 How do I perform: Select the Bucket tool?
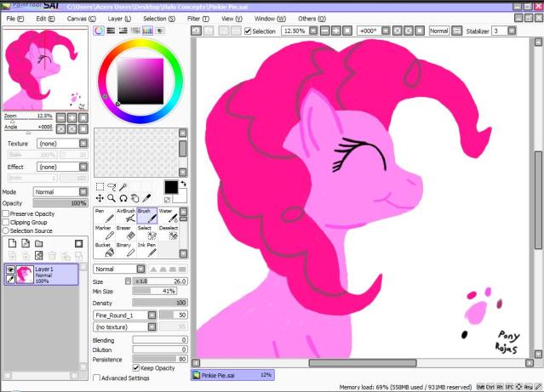(104, 249)
